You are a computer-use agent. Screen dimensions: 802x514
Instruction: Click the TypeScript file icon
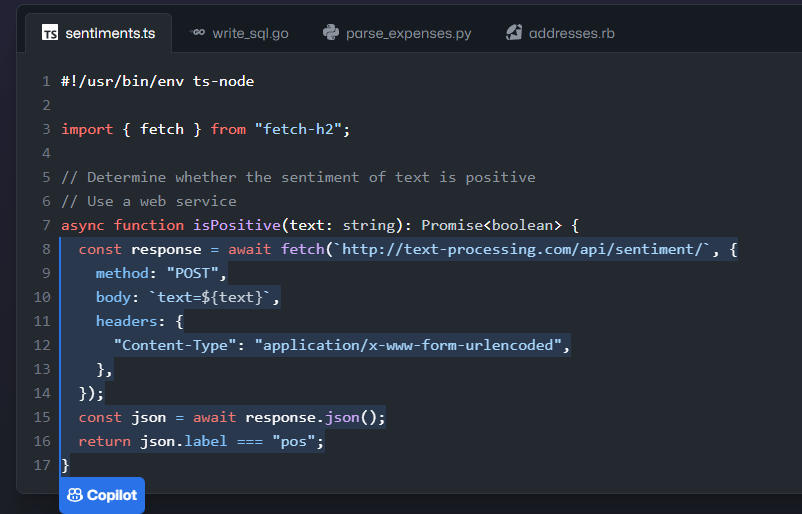[x=50, y=33]
